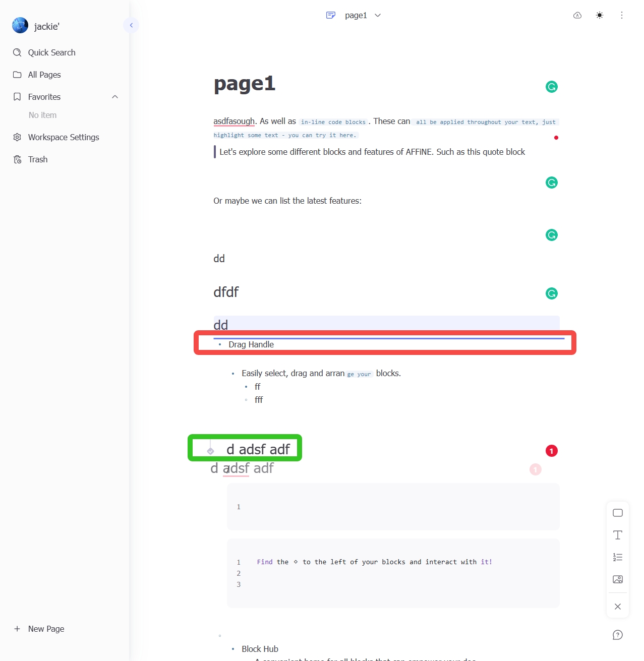This screenshot has height=661, width=644.
Task: Open the page1 title dropdown arrow
Action: tap(378, 15)
